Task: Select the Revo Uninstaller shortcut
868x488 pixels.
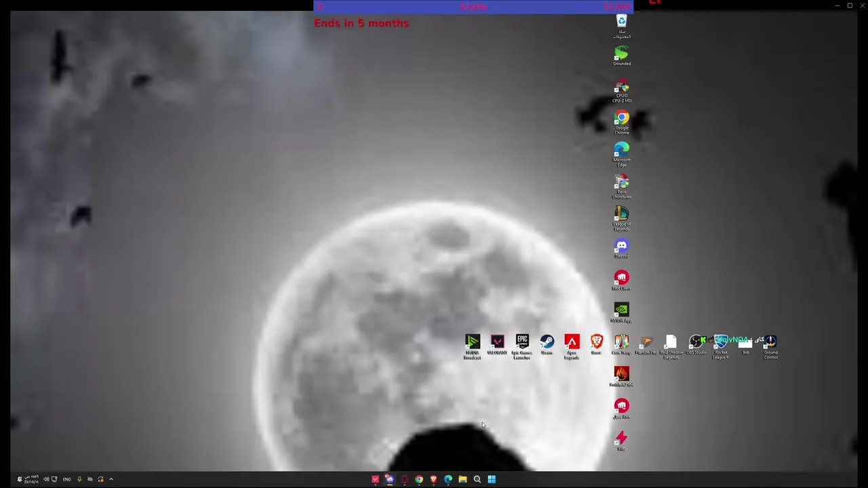Action: [622, 187]
